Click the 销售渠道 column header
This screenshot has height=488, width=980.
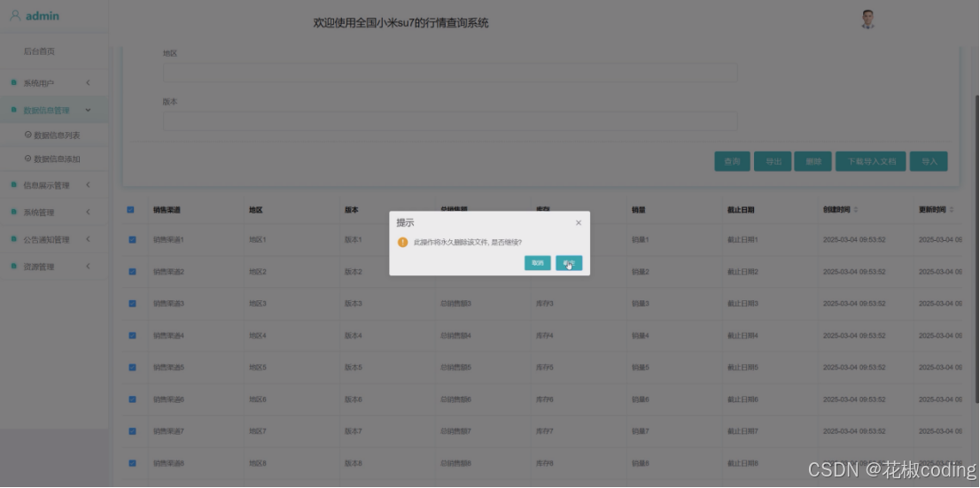point(167,210)
